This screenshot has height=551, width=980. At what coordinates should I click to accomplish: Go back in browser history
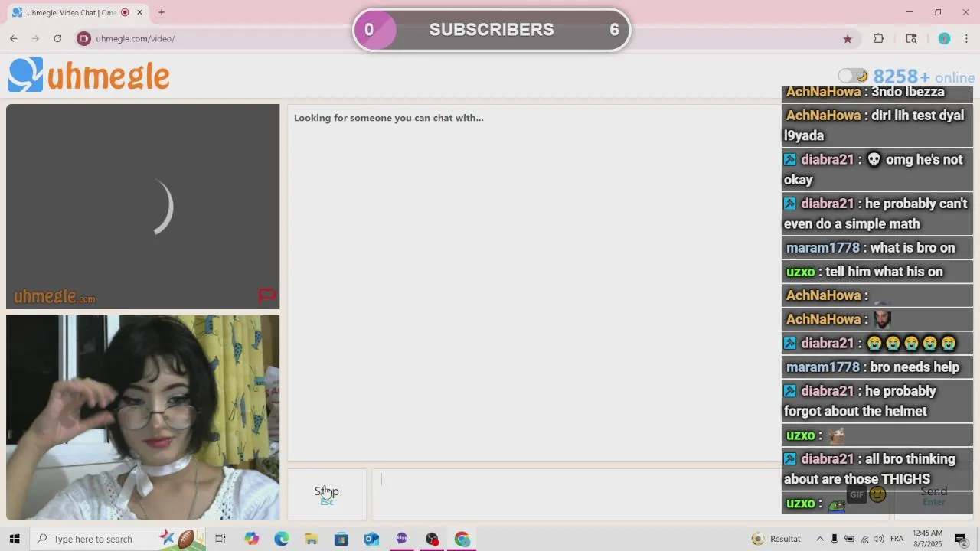coord(14,38)
